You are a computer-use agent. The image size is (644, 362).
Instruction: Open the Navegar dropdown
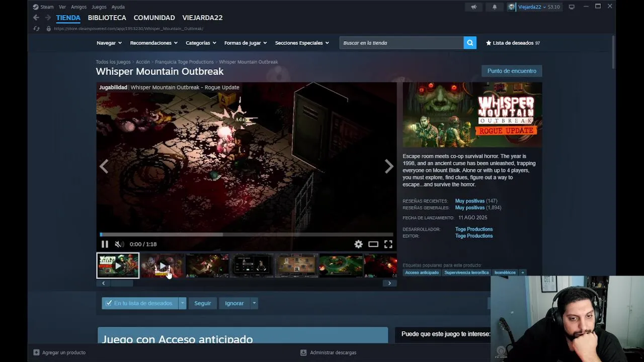pyautogui.click(x=109, y=43)
